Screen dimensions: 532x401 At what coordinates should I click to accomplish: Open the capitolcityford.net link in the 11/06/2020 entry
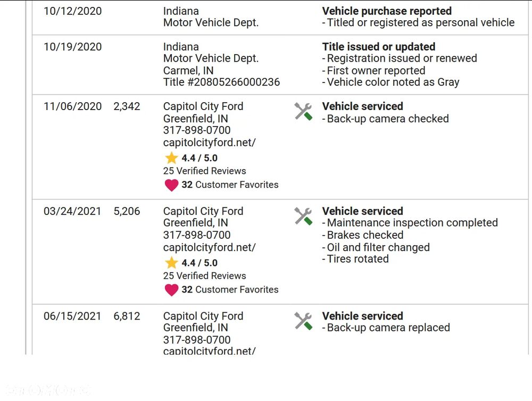(x=209, y=143)
